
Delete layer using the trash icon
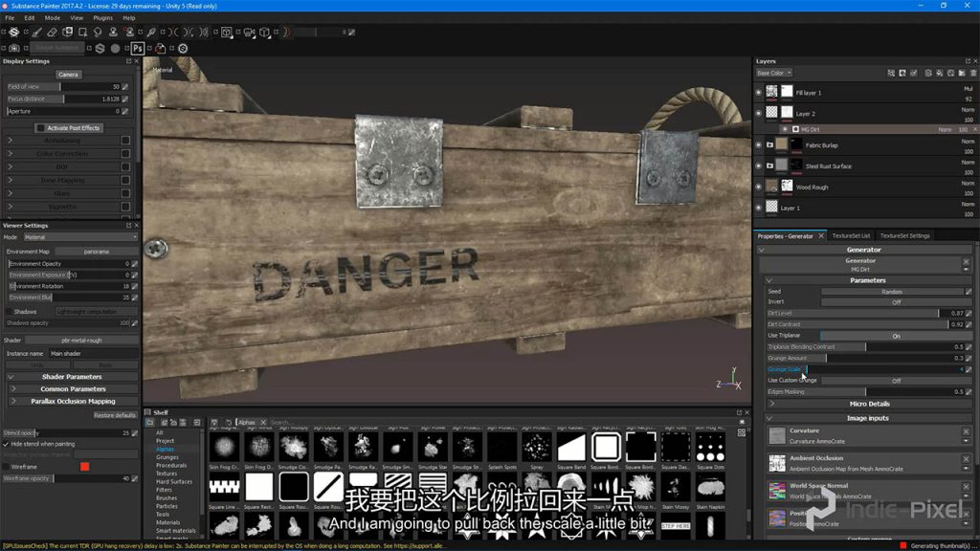[973, 73]
